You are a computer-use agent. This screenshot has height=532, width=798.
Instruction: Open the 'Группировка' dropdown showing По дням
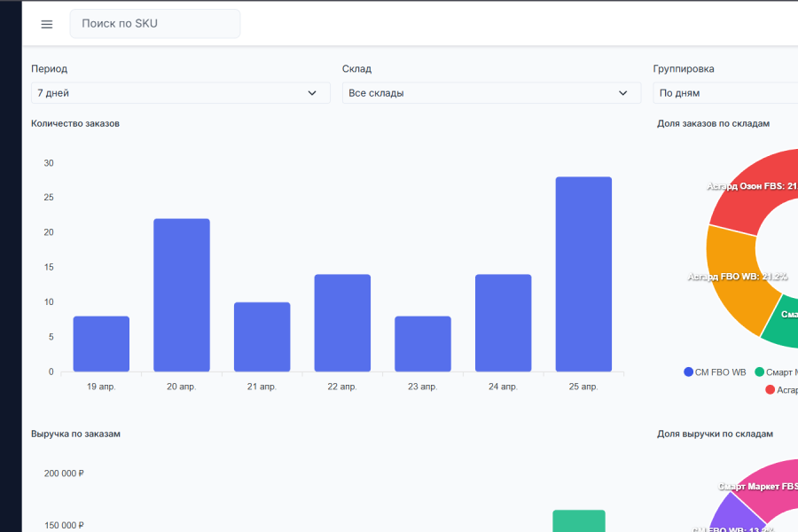[x=725, y=93]
